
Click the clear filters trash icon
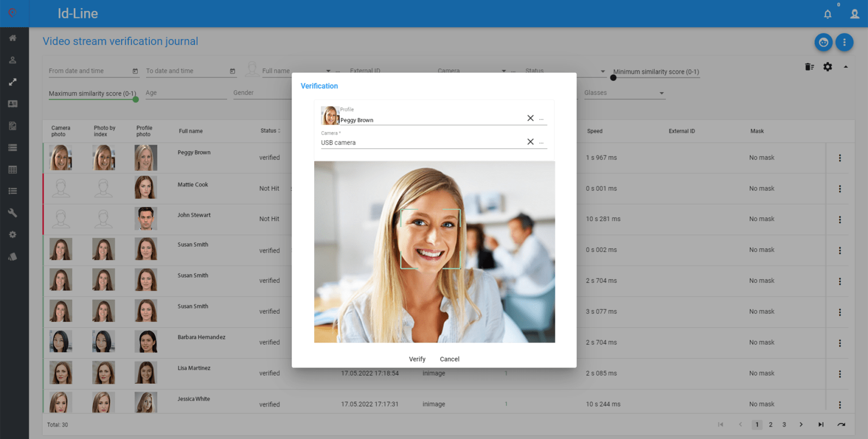click(809, 67)
